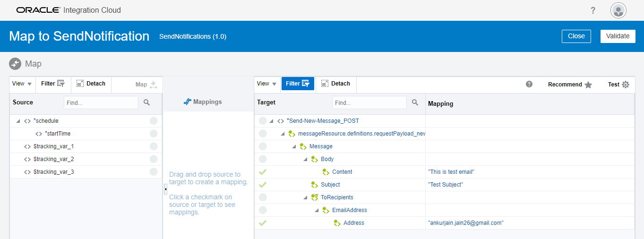Screen dimensions: 644x239
Task: Click the green checkmark for Subject
Action: [263, 185]
